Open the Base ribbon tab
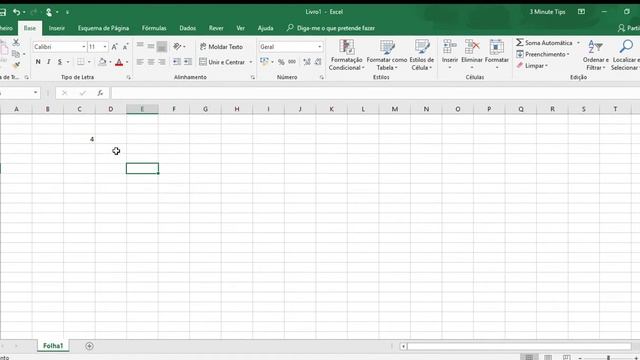This screenshot has width=640, height=360. (29, 28)
